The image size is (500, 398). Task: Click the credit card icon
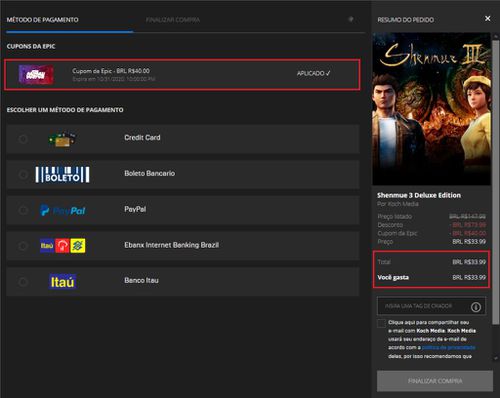62,139
